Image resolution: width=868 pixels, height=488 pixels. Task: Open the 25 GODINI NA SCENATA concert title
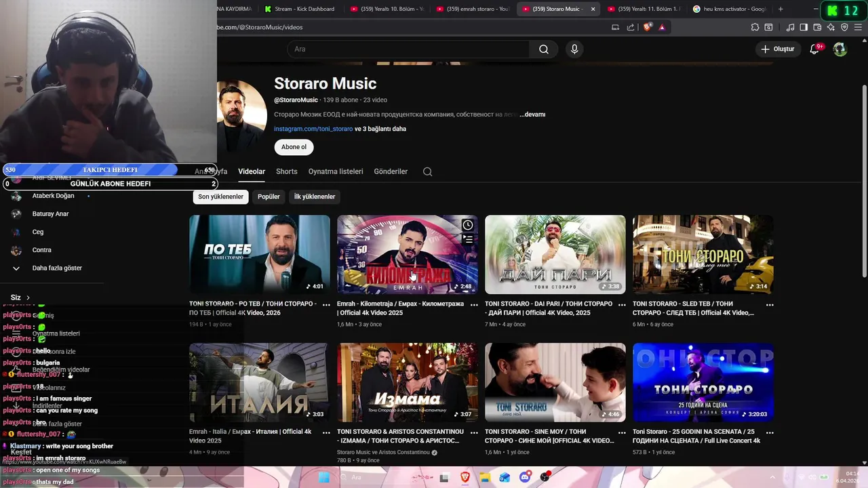(x=696, y=436)
